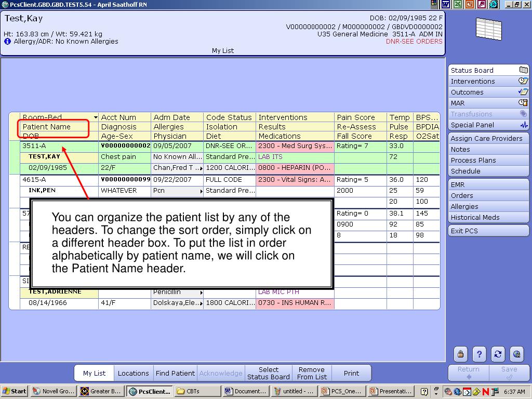Click Assign Care Providers
The width and height of the screenshot is (532, 399).
pos(488,138)
